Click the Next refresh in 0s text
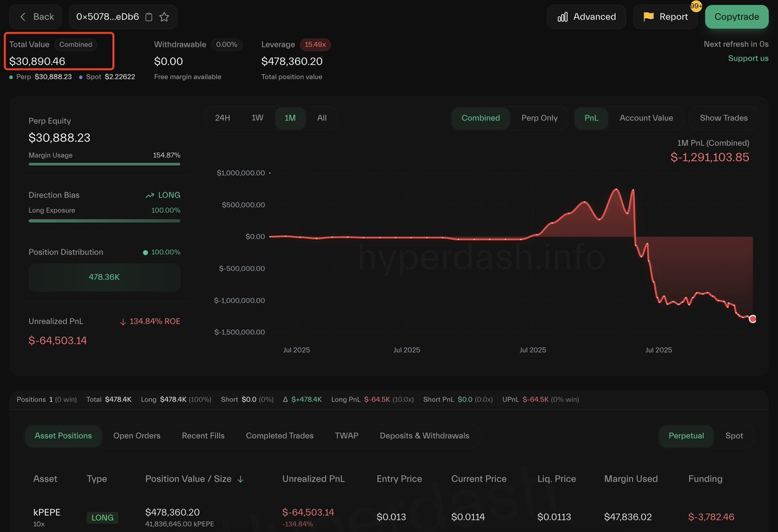The height and width of the screenshot is (532, 778). [736, 44]
